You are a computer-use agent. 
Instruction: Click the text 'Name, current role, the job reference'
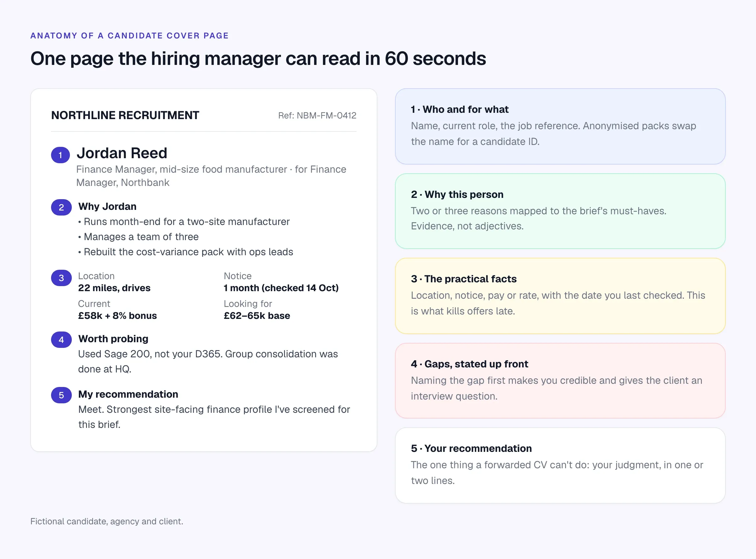point(495,126)
